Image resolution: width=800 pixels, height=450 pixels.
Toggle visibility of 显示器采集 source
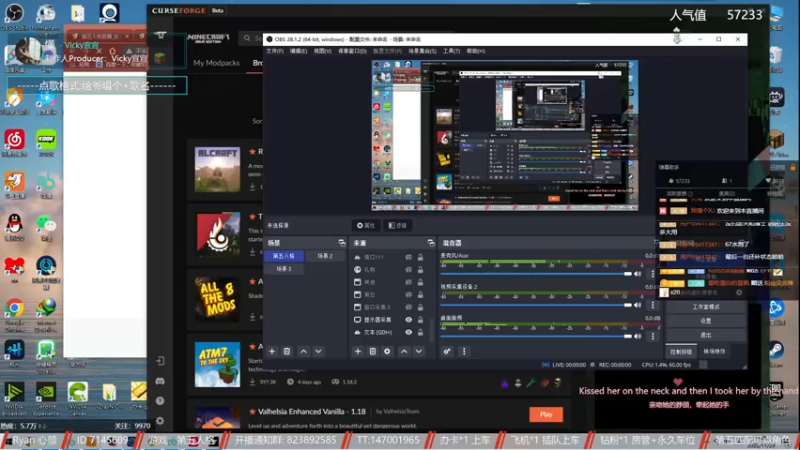click(409, 320)
